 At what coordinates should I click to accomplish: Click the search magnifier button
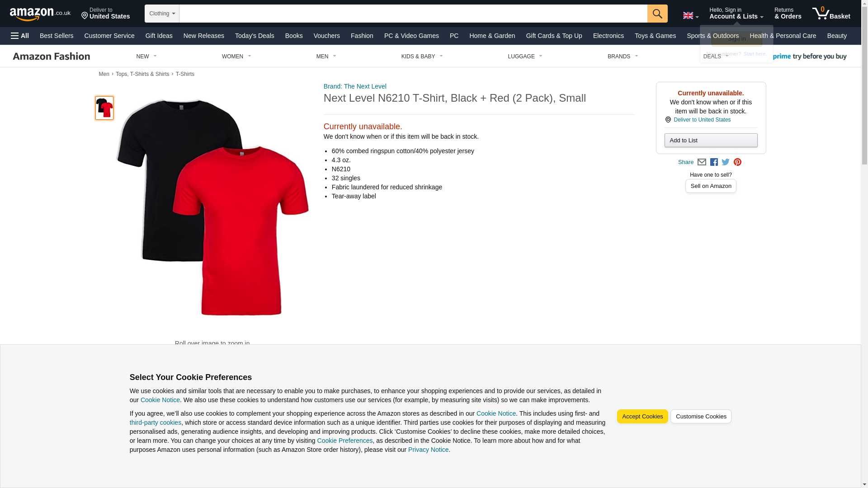point(657,14)
